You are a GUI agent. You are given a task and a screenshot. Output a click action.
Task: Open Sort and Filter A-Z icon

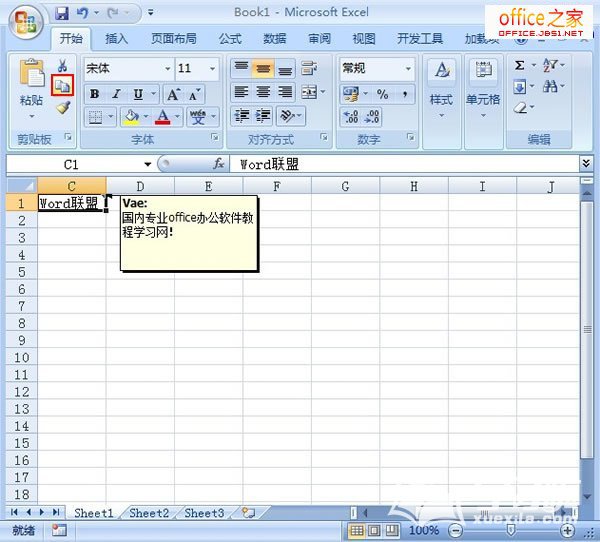pos(550,65)
